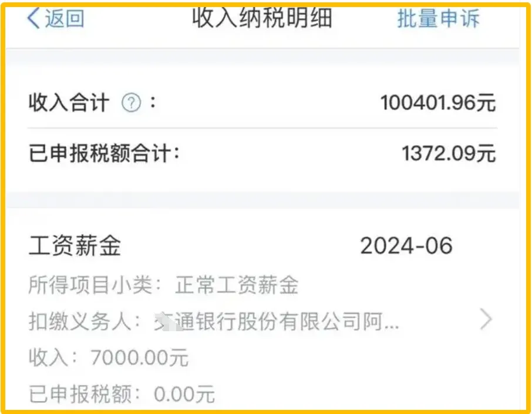
Task: Click the 收入纳税明细 page title
Action: point(262,18)
